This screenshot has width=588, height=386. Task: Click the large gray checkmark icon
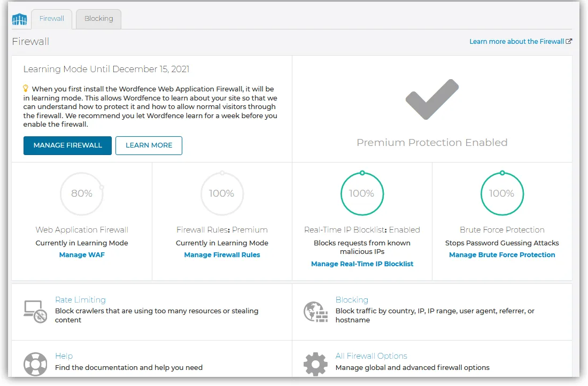pos(432,99)
